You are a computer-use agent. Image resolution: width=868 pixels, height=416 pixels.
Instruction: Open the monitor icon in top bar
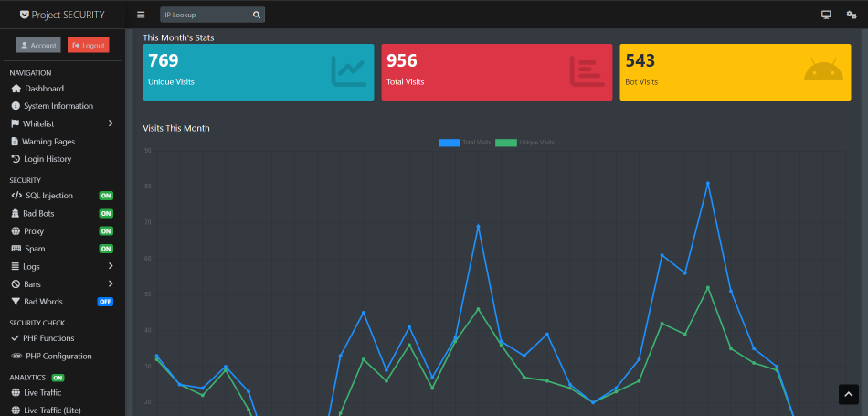click(826, 15)
